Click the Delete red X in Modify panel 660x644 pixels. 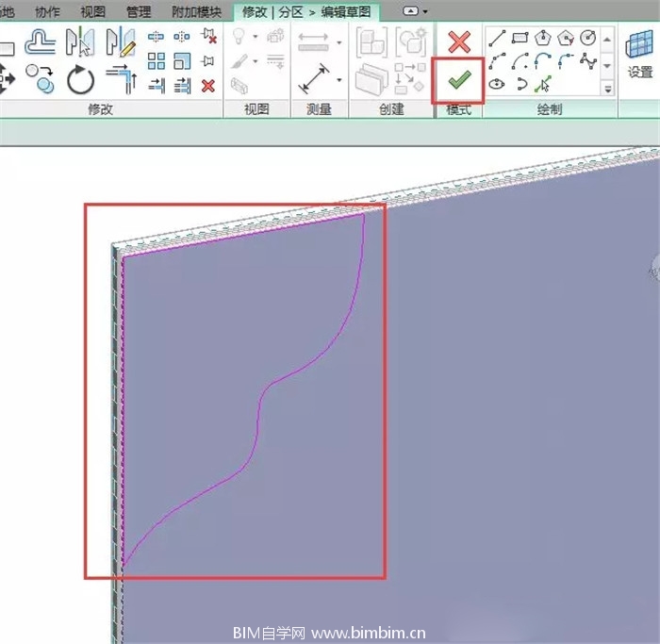(208, 86)
